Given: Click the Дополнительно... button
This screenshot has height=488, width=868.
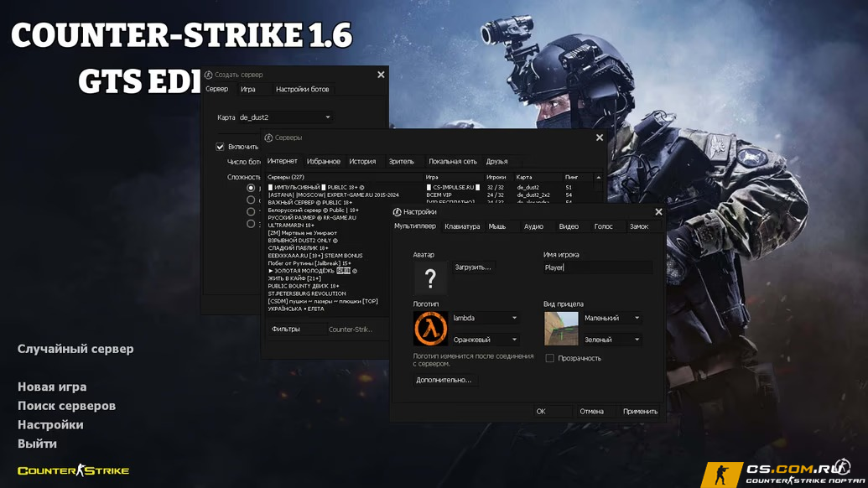Looking at the screenshot, I should click(x=444, y=380).
